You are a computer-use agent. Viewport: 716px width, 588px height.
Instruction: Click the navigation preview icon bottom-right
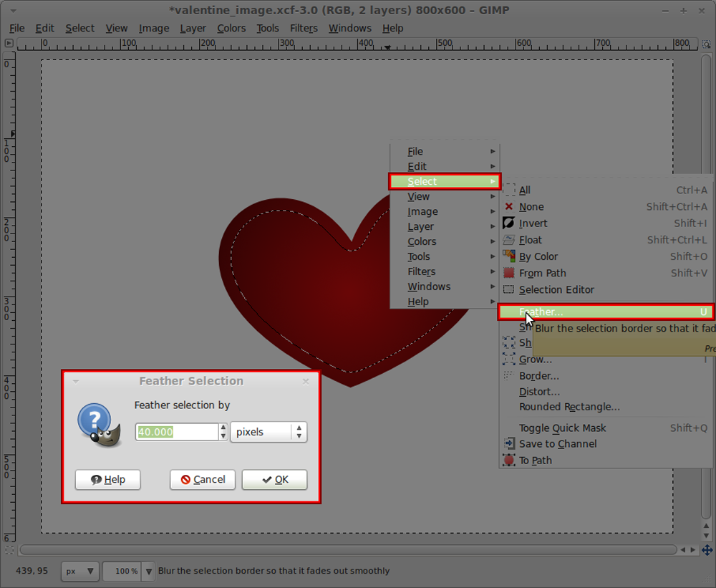click(706, 549)
